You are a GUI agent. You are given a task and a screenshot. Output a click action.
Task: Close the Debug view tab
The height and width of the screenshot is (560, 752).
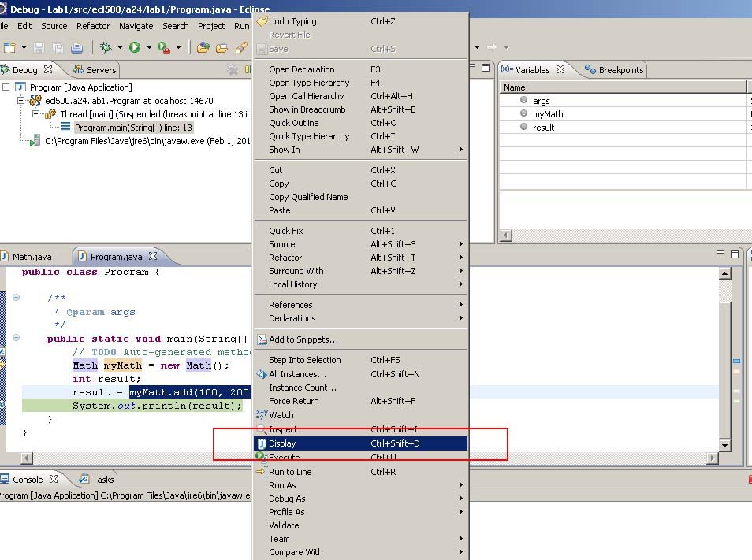pyautogui.click(x=48, y=69)
